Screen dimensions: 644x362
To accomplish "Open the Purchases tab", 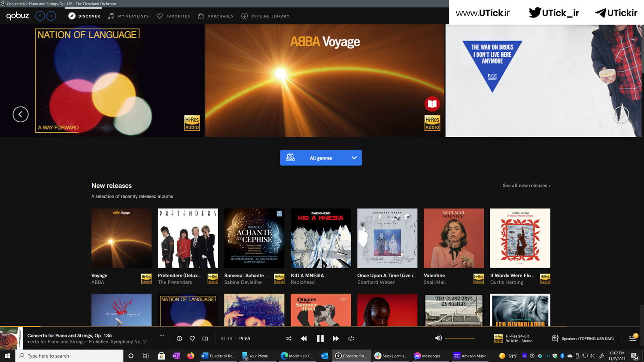I will (x=215, y=16).
